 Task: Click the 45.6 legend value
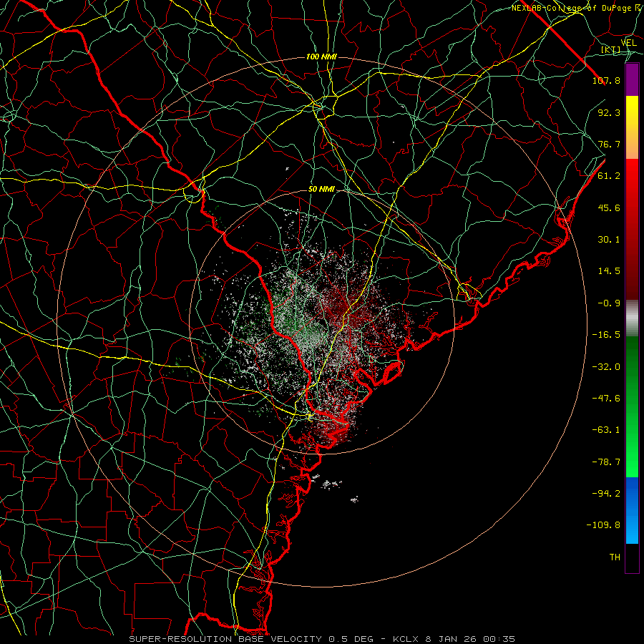[609, 208]
